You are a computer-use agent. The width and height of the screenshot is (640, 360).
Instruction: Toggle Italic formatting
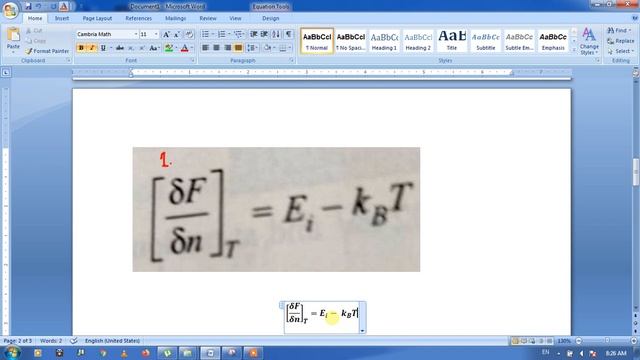pyautogui.click(x=92, y=48)
